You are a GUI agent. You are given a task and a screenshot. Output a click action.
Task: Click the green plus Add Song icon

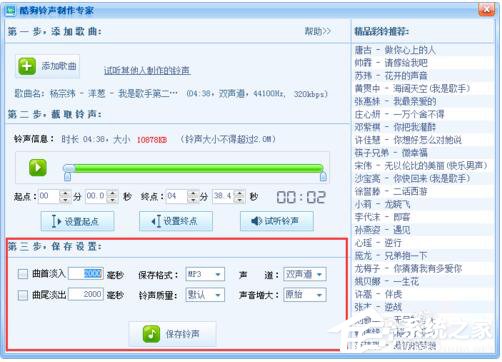(x=27, y=66)
